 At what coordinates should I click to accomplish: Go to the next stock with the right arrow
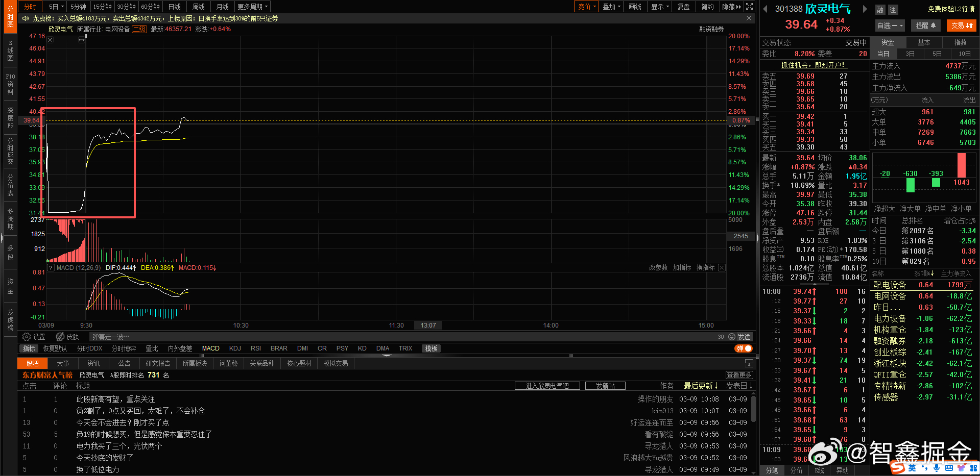[865, 9]
